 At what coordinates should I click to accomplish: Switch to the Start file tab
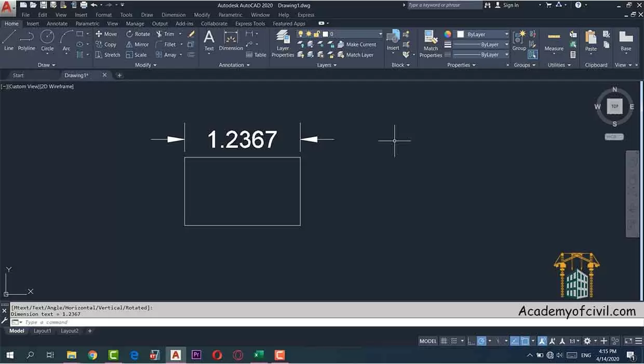tap(18, 75)
